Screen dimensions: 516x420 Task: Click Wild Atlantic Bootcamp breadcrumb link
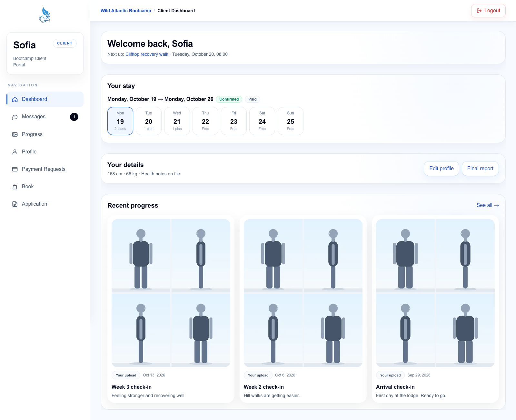click(126, 11)
